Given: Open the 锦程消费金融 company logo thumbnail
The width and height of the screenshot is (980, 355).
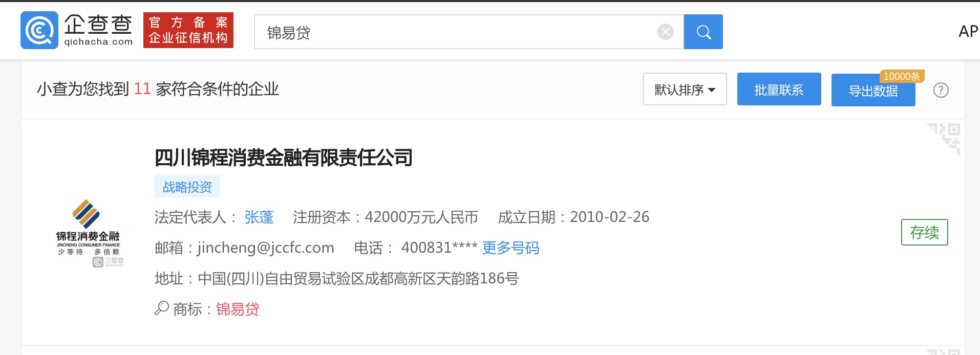Looking at the screenshot, I should pyautogui.click(x=88, y=233).
